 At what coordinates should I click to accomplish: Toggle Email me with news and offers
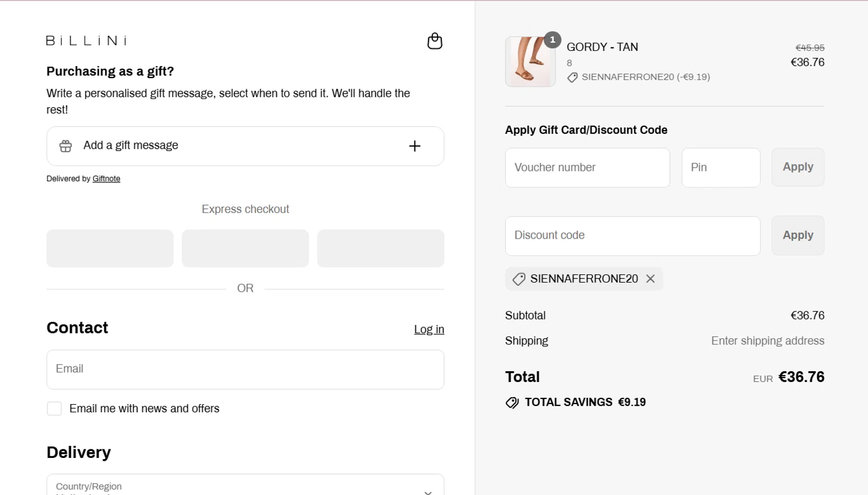[54, 409]
